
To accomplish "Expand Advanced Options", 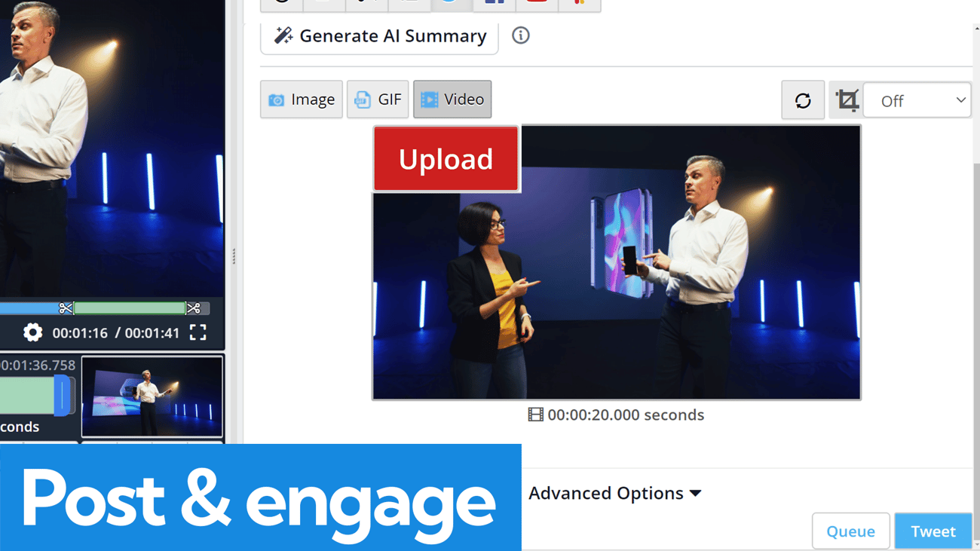I will coord(614,493).
